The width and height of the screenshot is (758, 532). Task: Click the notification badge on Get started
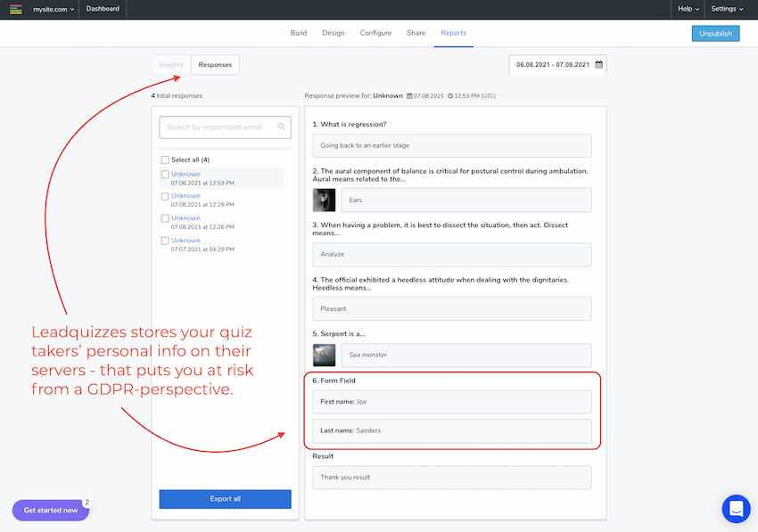(x=87, y=503)
